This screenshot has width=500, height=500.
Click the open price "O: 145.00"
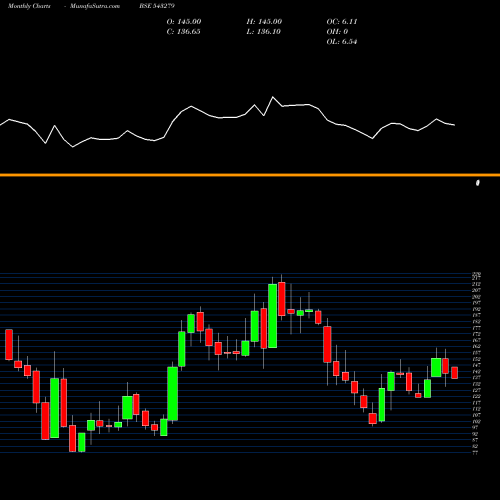point(184,22)
